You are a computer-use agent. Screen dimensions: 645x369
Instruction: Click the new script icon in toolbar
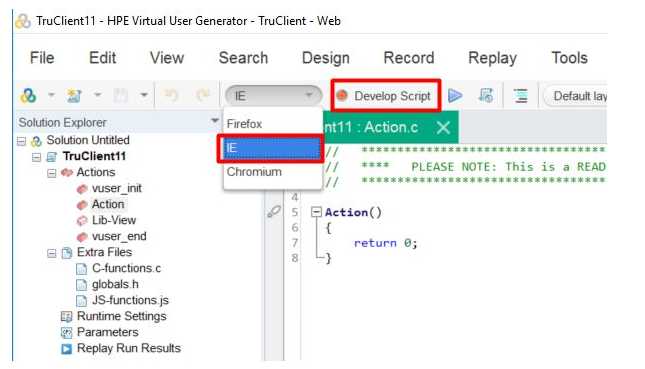29,96
